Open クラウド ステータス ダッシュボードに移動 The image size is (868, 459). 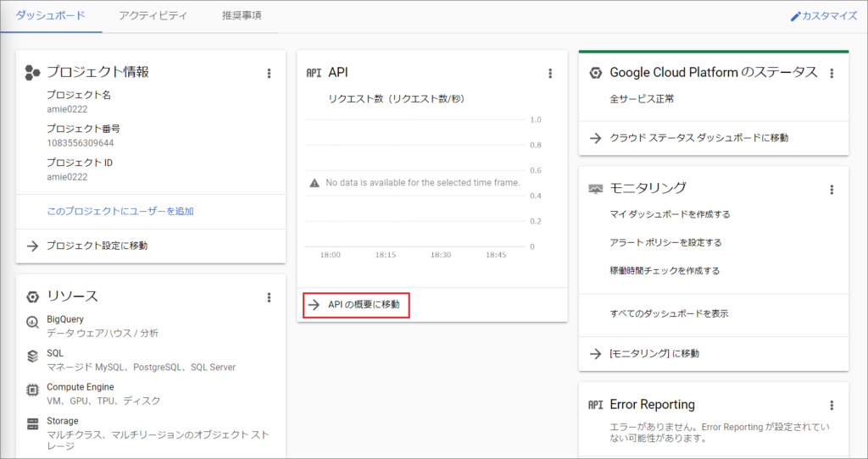(x=699, y=138)
